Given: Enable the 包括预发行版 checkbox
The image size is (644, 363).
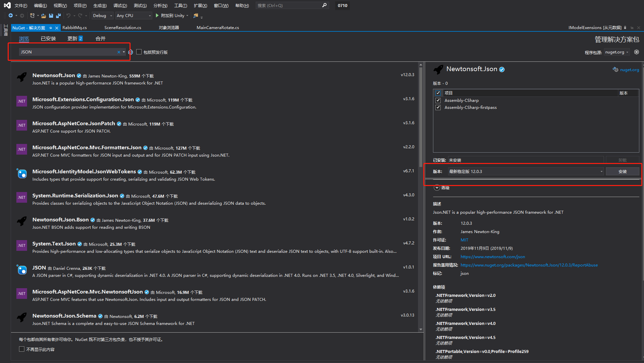Looking at the screenshot, I should [139, 52].
